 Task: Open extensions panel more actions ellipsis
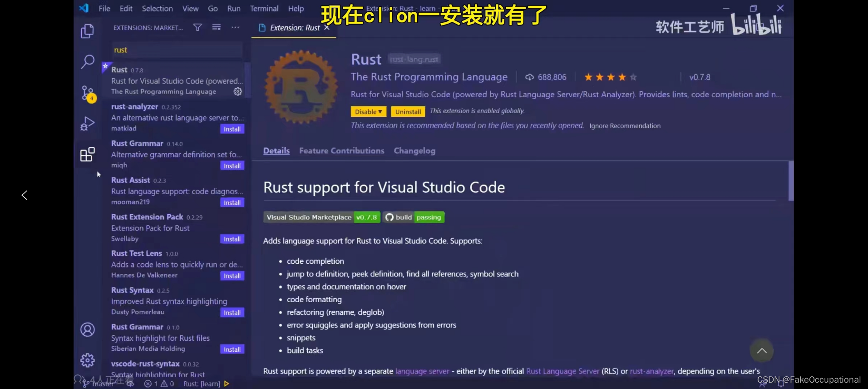click(235, 27)
